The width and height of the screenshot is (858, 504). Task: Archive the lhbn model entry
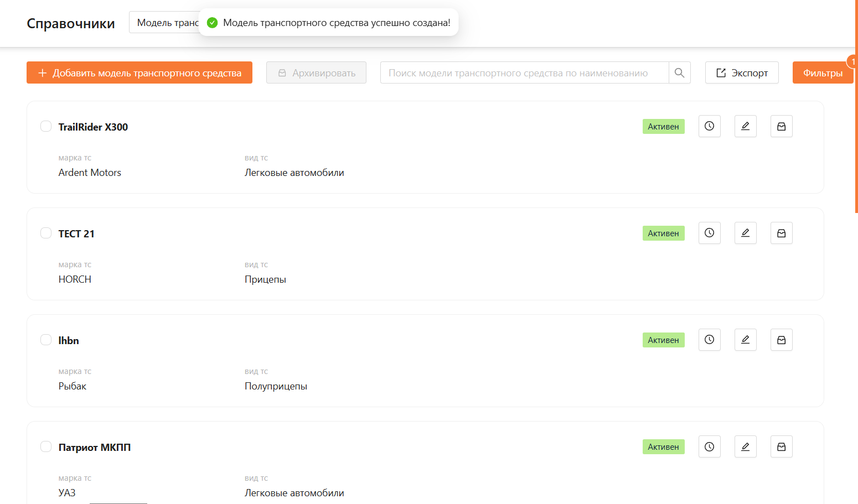pyautogui.click(x=781, y=340)
